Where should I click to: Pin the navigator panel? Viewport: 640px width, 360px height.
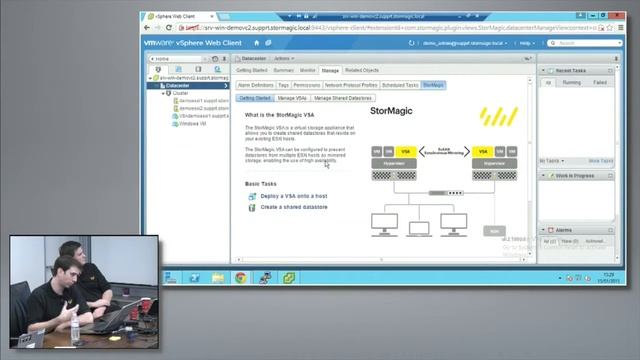pyautogui.click(x=224, y=59)
